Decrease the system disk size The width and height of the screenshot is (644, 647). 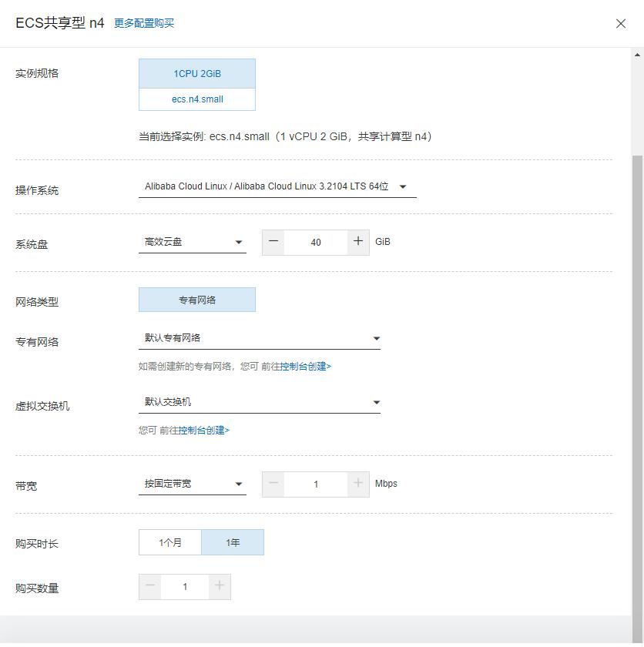273,242
